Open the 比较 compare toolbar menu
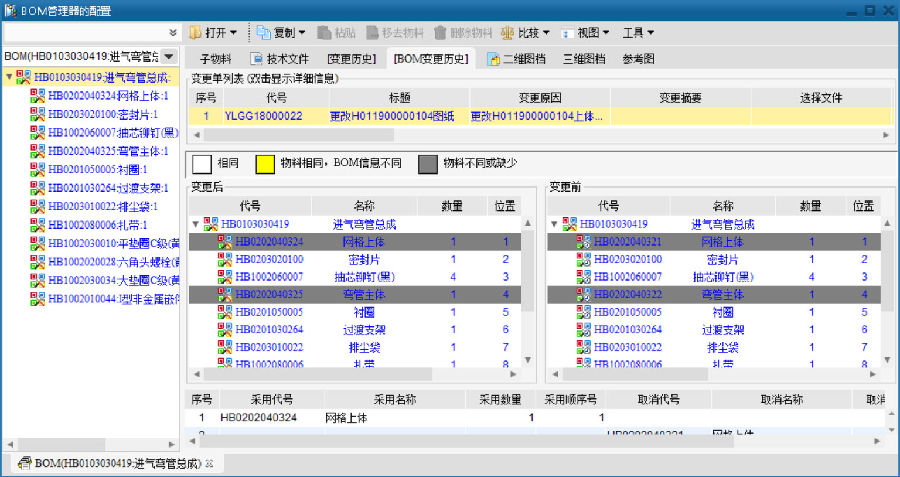This screenshot has width=900, height=477. tap(525, 33)
